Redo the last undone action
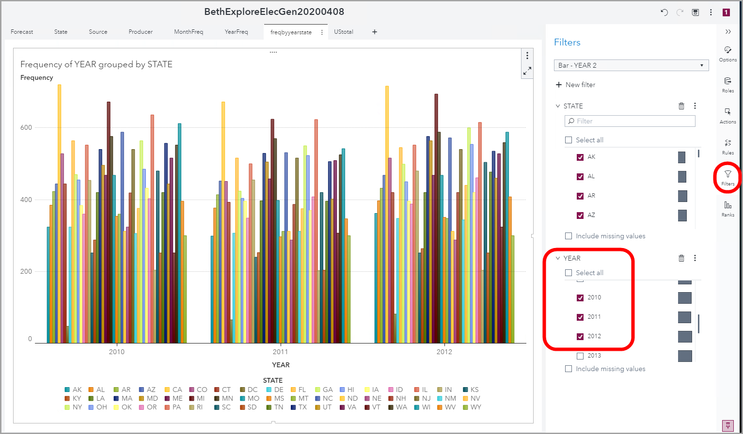Image resolution: width=743 pixels, height=434 pixels. point(680,12)
